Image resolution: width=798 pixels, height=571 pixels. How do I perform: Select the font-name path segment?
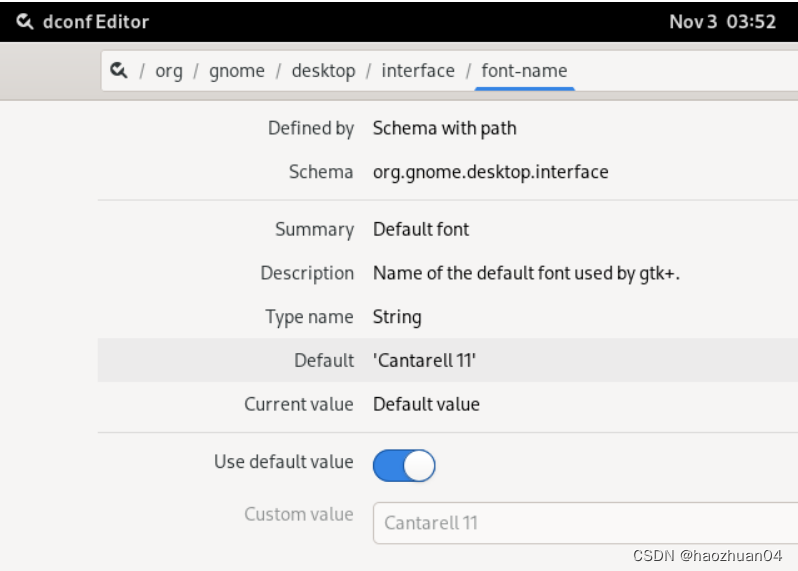point(524,71)
